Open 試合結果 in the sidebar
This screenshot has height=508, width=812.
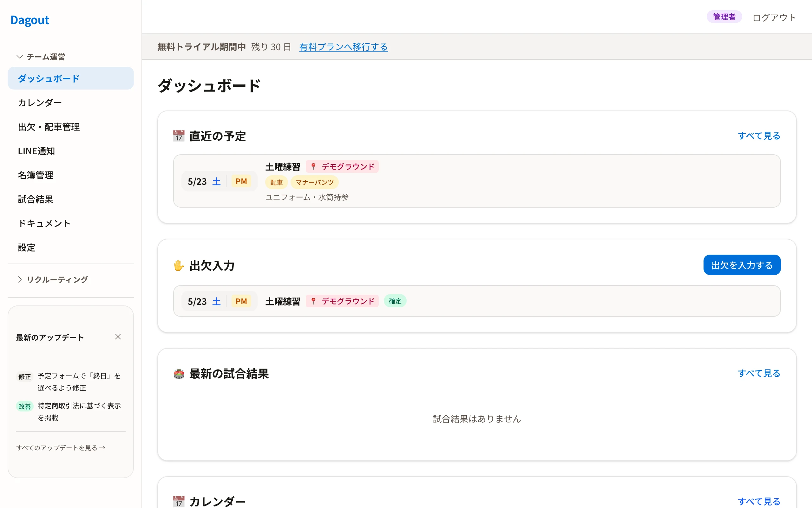coord(70,199)
